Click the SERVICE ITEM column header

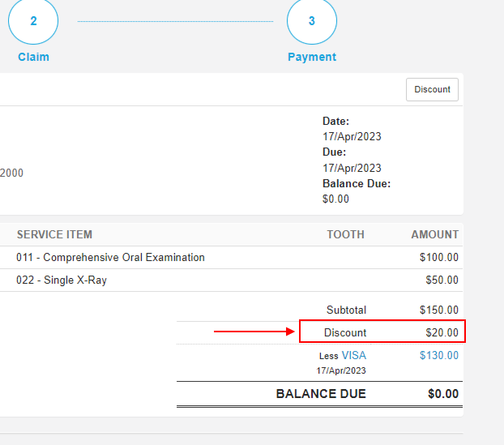pyautogui.click(x=54, y=234)
